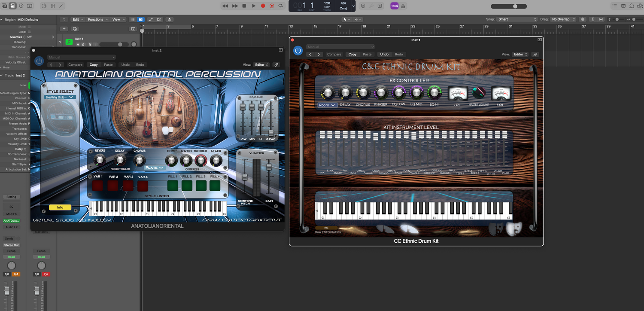Click the REVERB knob in Anatolian plugin
This screenshot has height=311, width=644.
100,160
